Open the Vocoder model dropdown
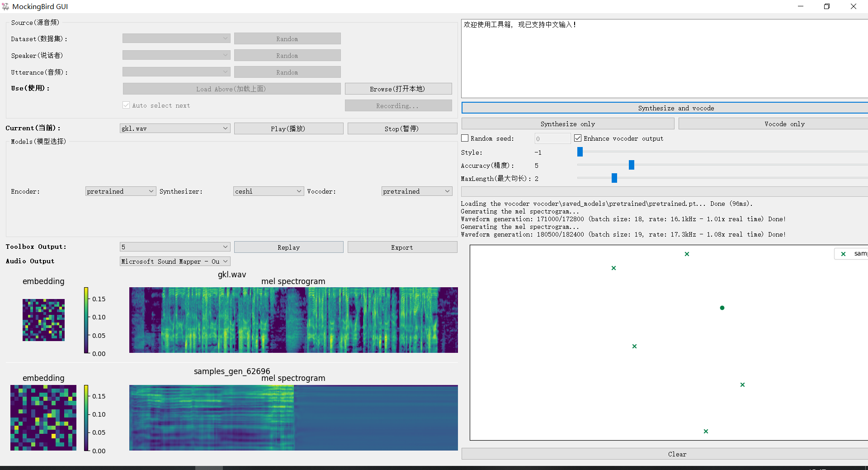This screenshot has width=868, height=470. (416, 191)
